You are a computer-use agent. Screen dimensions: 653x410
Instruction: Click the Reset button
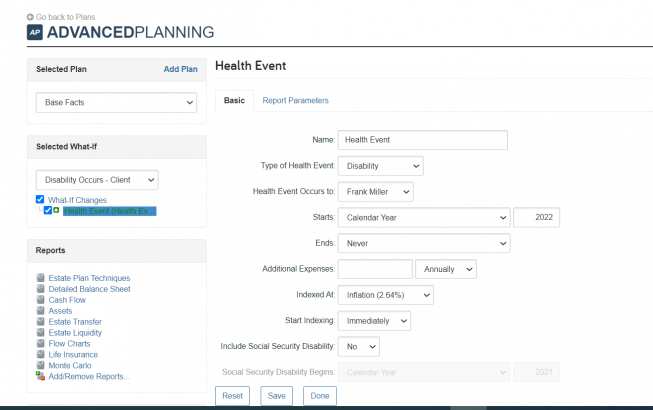click(232, 396)
